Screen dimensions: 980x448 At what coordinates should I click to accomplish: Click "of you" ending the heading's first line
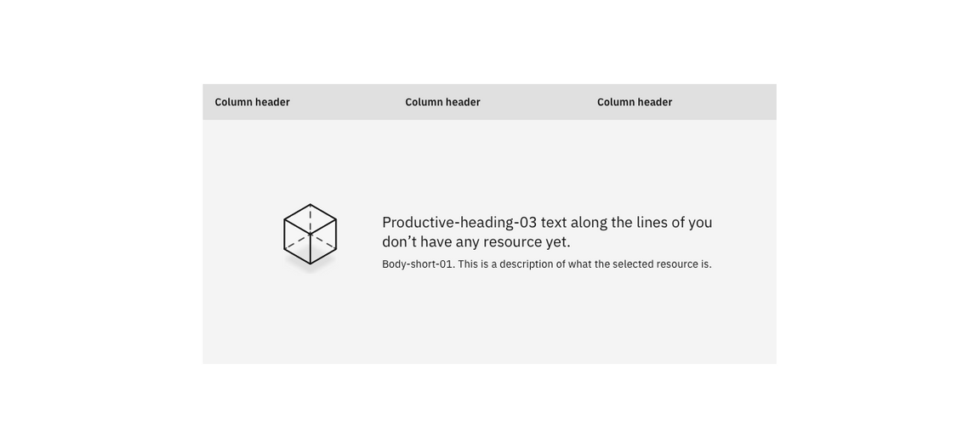(x=692, y=222)
